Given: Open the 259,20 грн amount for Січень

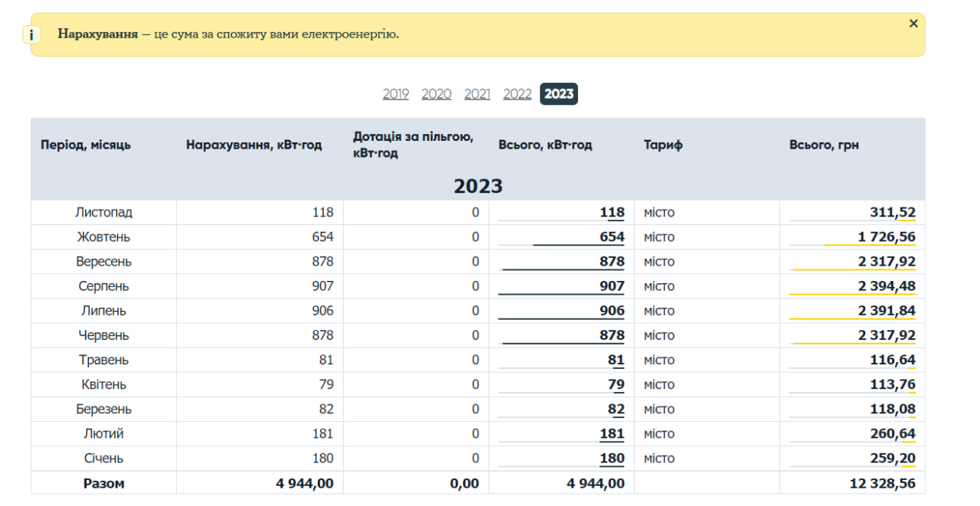Looking at the screenshot, I should point(892,459).
